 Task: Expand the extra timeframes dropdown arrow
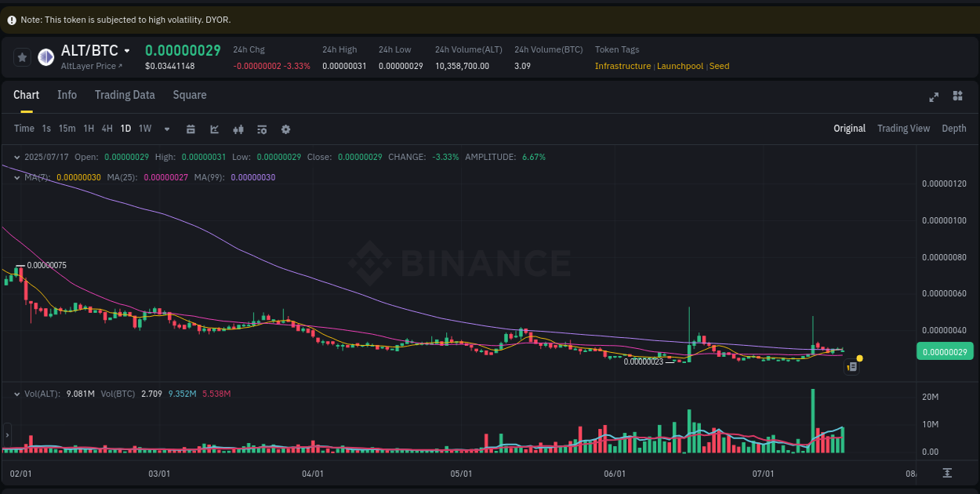point(166,129)
